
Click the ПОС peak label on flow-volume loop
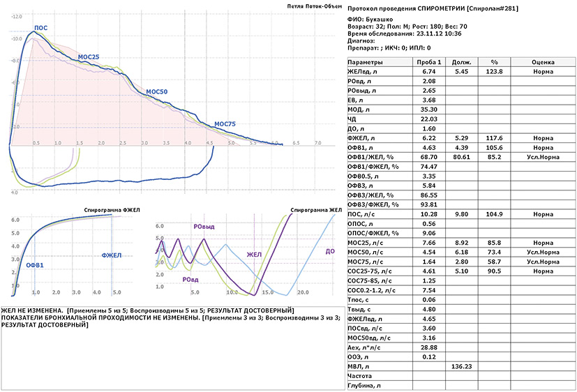tap(41, 28)
